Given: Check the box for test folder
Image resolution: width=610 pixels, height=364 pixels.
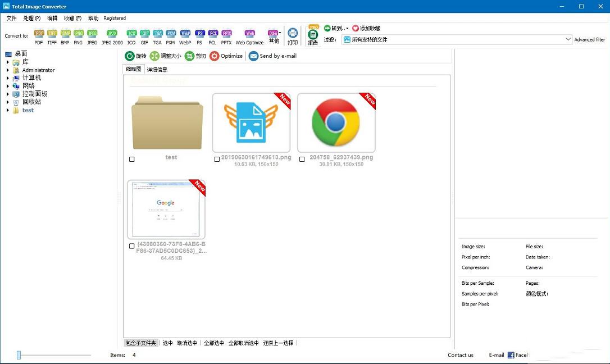Looking at the screenshot, I should point(132,160).
